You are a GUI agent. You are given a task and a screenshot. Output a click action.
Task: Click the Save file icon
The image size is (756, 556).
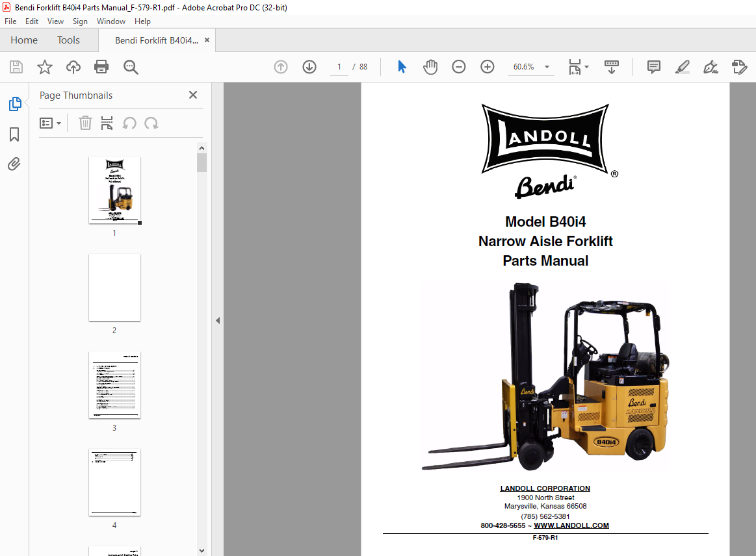click(16, 67)
